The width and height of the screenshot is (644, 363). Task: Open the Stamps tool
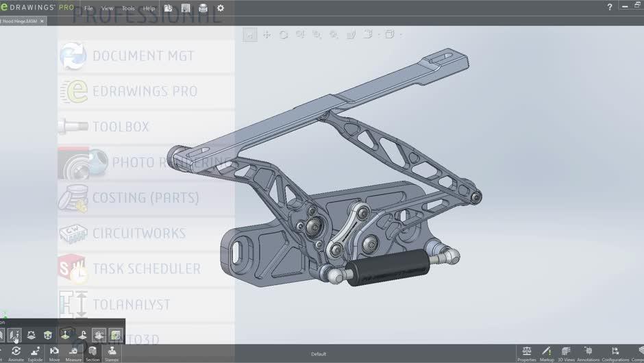pos(112,353)
